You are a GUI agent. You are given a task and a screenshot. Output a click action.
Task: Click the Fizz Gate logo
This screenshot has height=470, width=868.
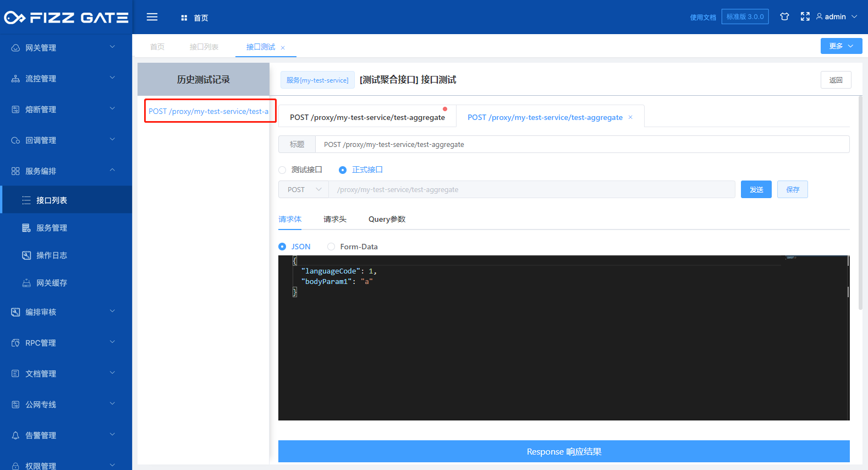[66, 18]
